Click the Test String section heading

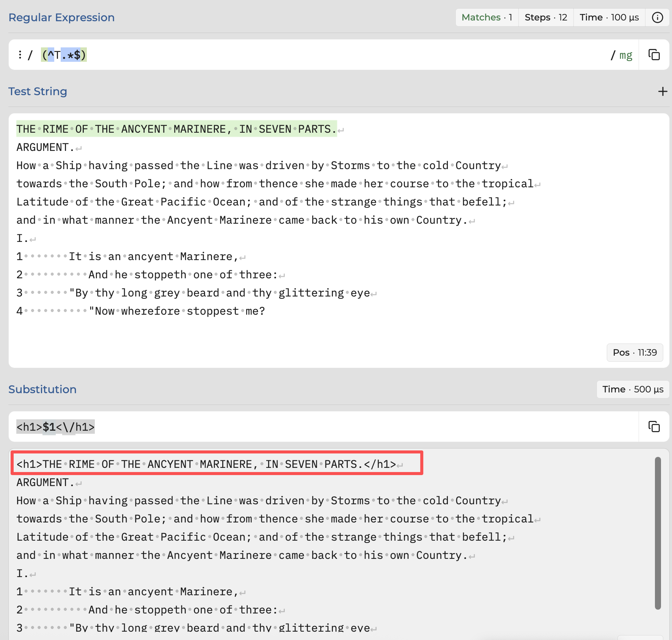[x=38, y=91]
